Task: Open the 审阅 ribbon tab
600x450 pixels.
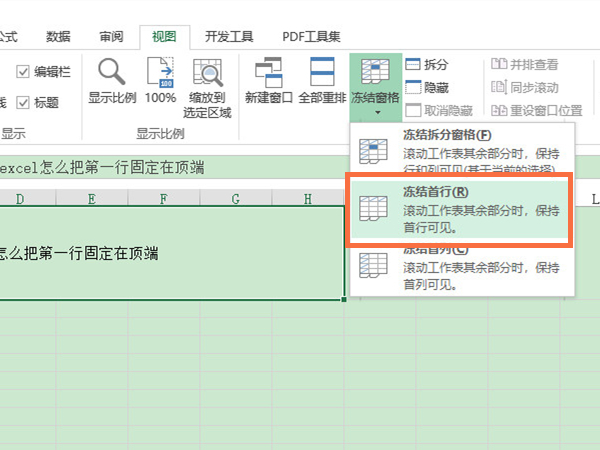Action: [112, 37]
